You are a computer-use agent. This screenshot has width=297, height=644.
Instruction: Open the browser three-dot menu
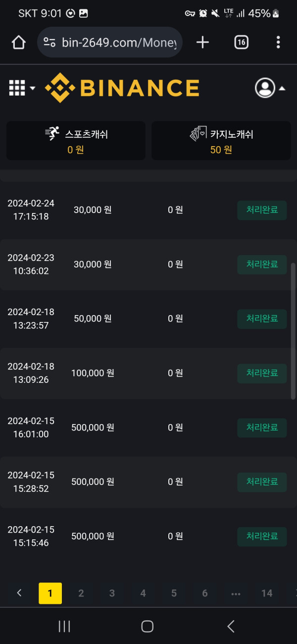[x=278, y=43]
